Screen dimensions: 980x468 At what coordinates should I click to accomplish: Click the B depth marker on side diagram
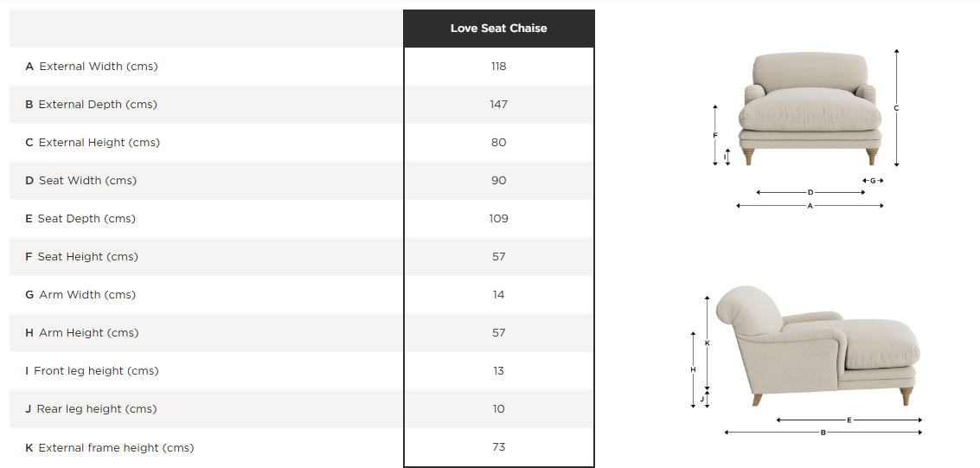click(x=823, y=433)
